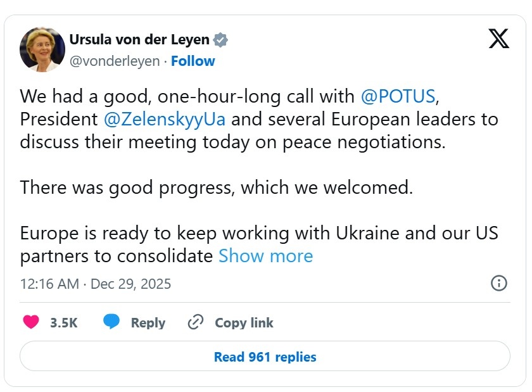This screenshot has height=392, width=532.
Task: Click the Ursula von der Leyen display name
Action: 139,39
